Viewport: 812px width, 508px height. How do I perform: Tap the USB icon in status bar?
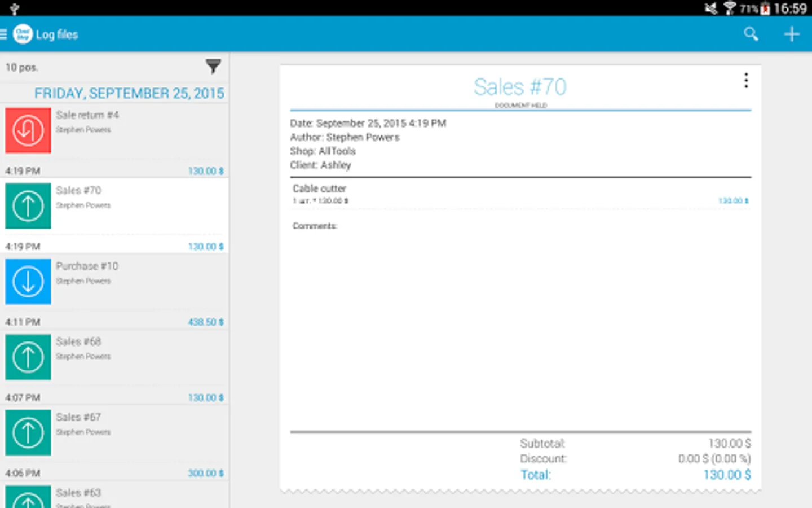[15, 8]
